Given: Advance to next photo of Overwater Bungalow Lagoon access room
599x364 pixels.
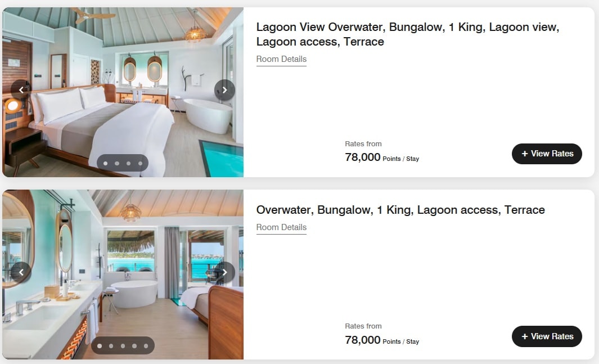Looking at the screenshot, I should (224, 272).
